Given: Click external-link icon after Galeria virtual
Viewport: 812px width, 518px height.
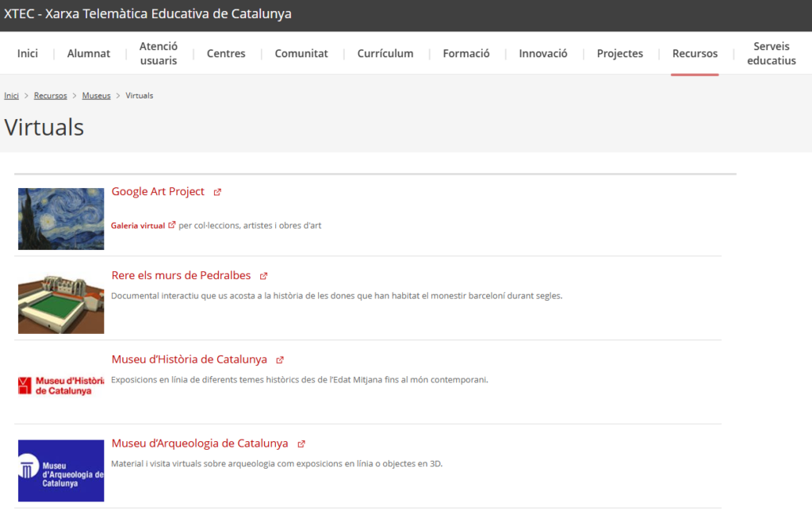Looking at the screenshot, I should 172,225.
